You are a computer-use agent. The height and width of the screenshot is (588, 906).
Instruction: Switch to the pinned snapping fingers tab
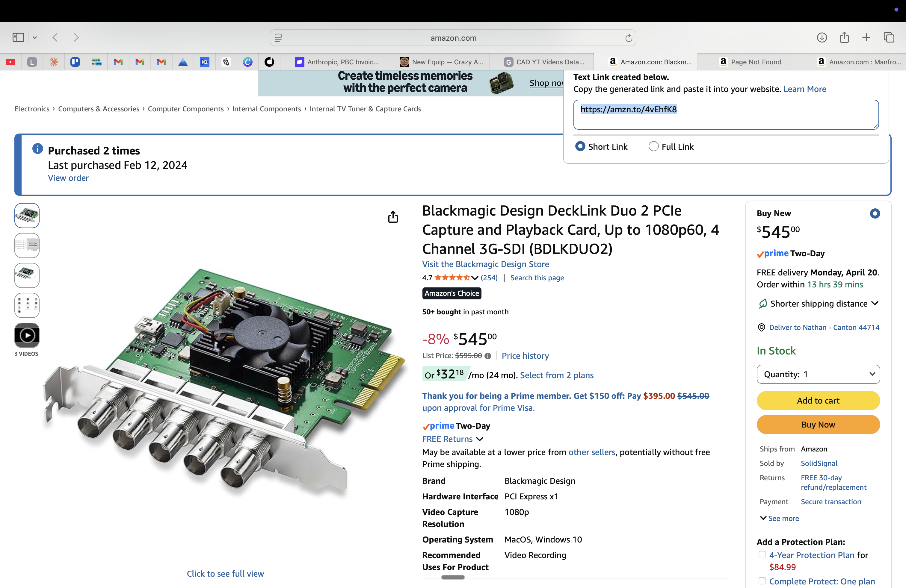coord(226,62)
